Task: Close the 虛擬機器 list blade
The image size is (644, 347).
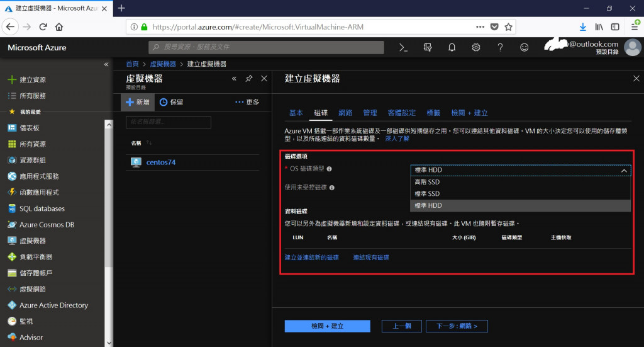Action: 264,79
